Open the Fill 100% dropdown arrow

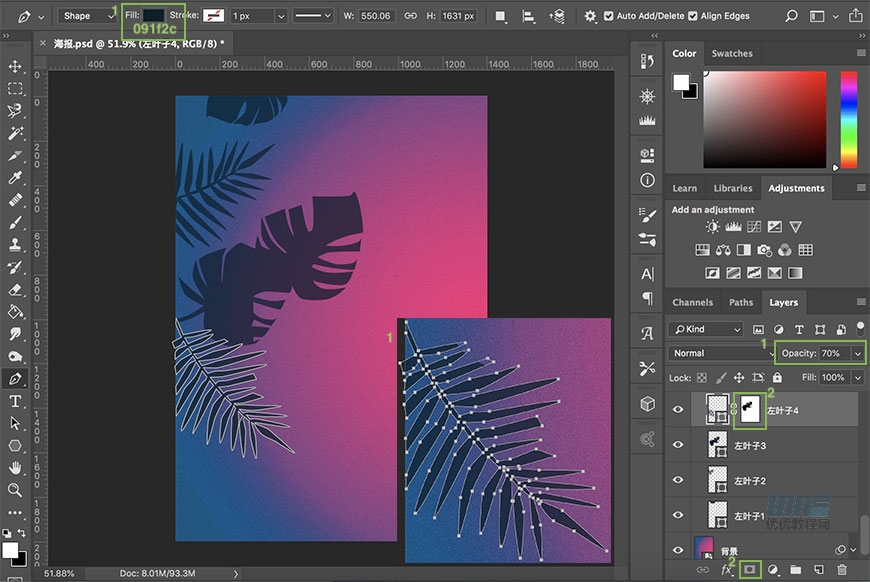858,378
